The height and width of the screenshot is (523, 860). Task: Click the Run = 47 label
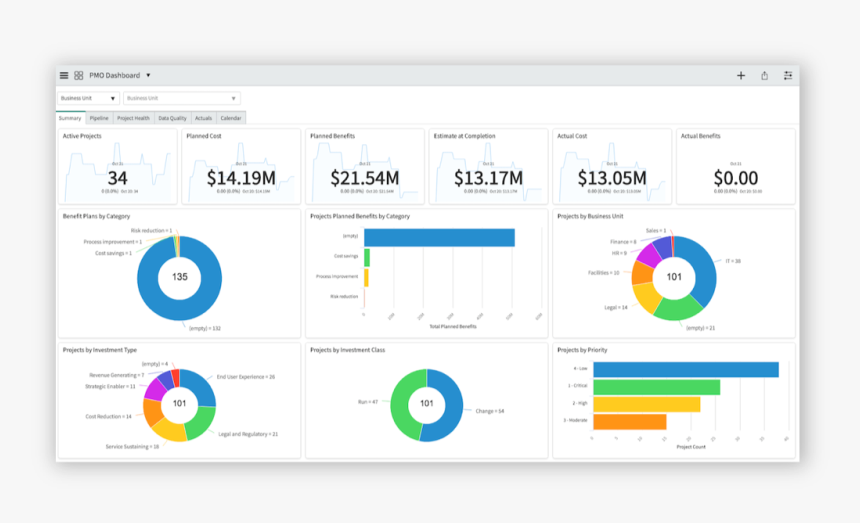tap(368, 402)
